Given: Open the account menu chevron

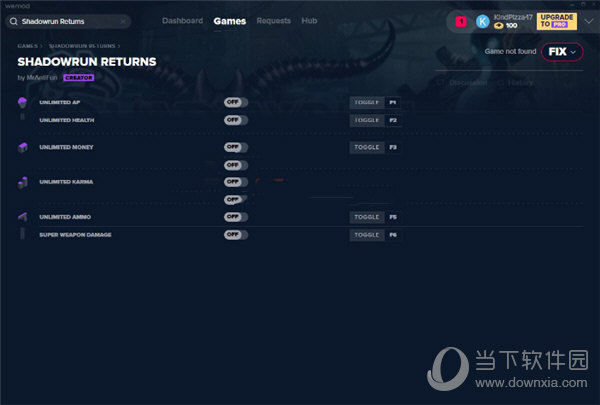Looking at the screenshot, I should click(589, 21).
